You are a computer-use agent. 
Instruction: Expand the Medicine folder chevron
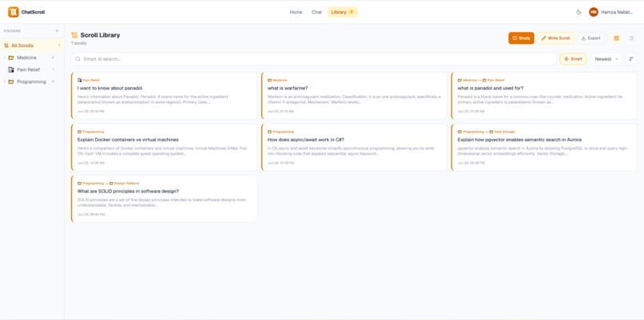tap(5, 57)
